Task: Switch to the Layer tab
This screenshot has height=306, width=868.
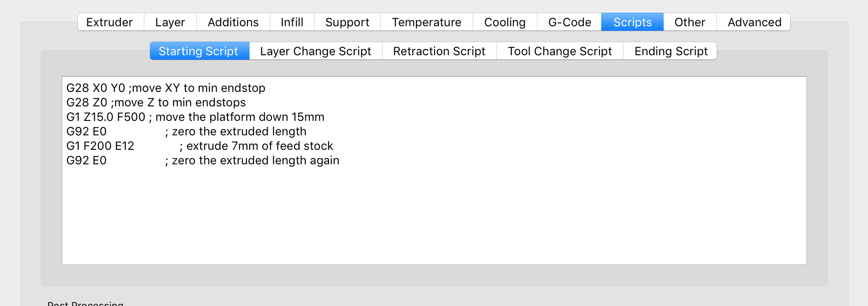Action: [x=170, y=22]
